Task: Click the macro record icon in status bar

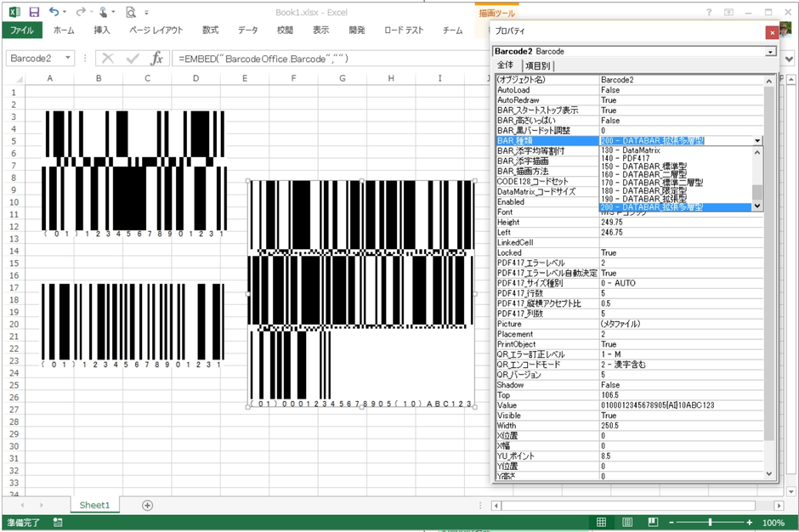Action: pyautogui.click(x=58, y=523)
